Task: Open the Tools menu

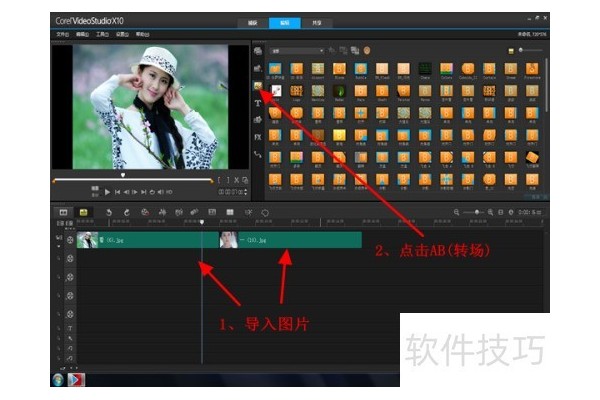Action: (x=102, y=34)
